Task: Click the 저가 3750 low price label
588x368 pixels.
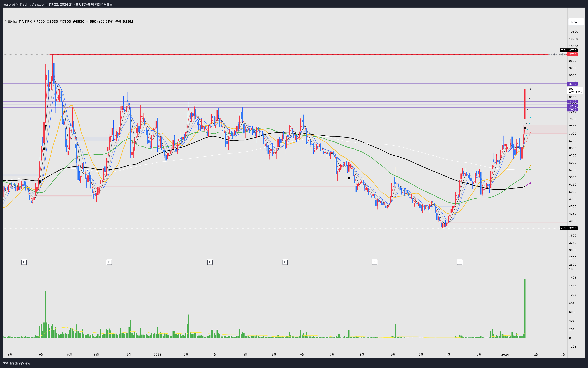Action: (569, 228)
